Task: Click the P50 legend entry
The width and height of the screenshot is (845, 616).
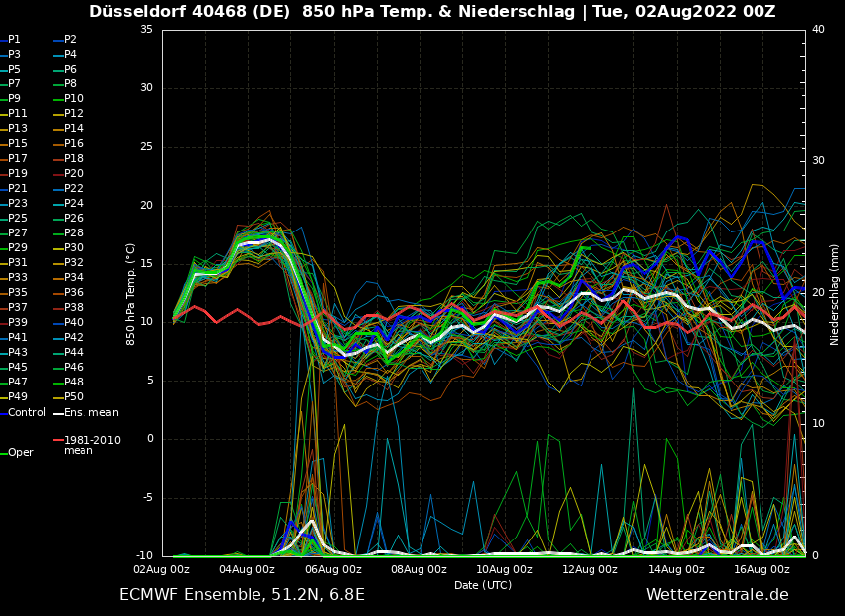Action: tap(74, 397)
